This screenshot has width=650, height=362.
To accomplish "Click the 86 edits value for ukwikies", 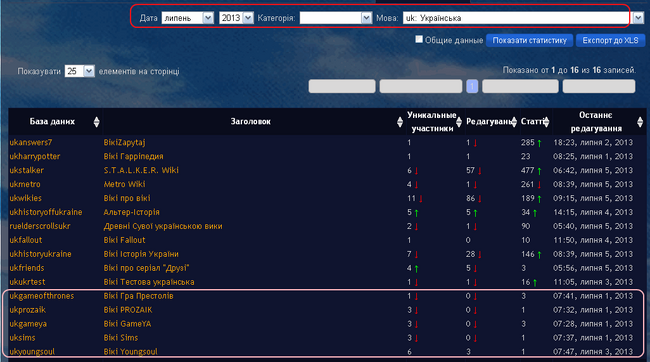I will click(x=471, y=198).
